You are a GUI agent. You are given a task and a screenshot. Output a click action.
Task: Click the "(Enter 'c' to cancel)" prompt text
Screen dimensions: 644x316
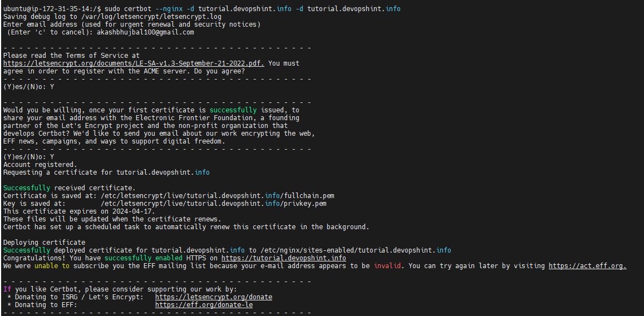coord(50,32)
